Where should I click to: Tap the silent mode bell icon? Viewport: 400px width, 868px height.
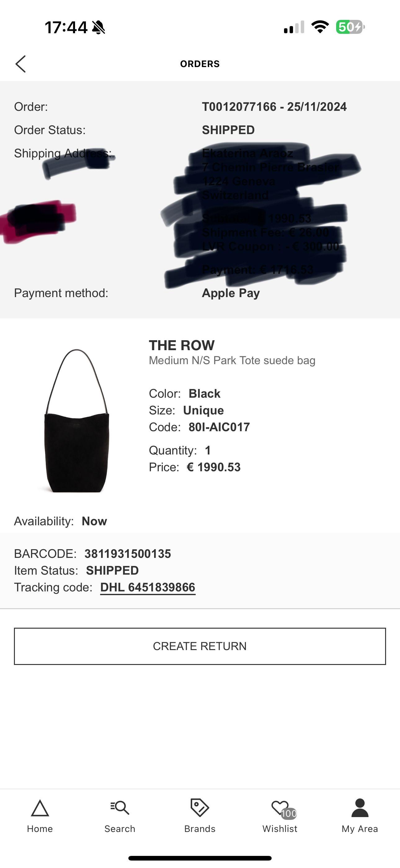click(99, 27)
